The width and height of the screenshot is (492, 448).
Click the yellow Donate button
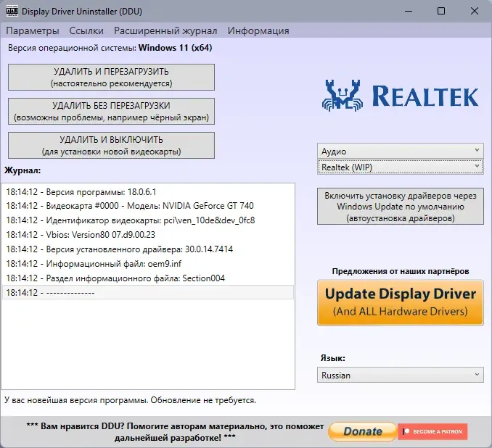362,431
